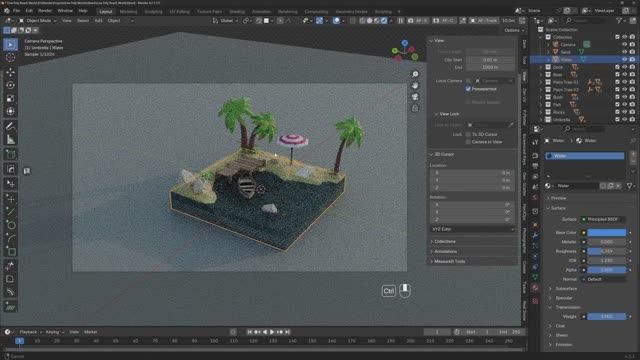The width and height of the screenshot is (640, 360).
Task: Play the animation in timeline
Action: tap(272, 332)
